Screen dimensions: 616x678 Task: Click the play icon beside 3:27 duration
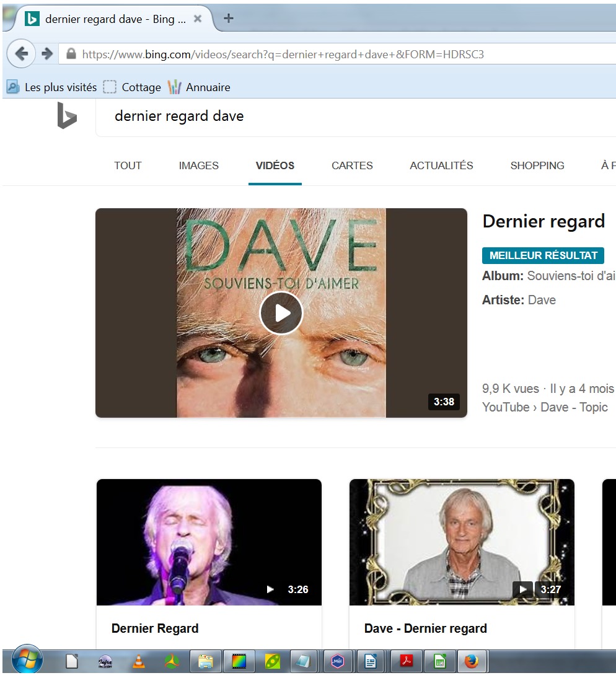pyautogui.click(x=522, y=589)
